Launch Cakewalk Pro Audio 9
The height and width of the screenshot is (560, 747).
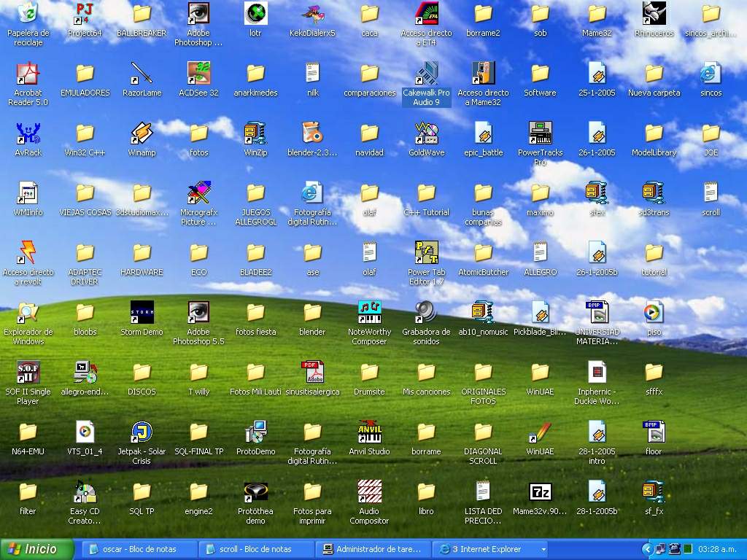426,74
